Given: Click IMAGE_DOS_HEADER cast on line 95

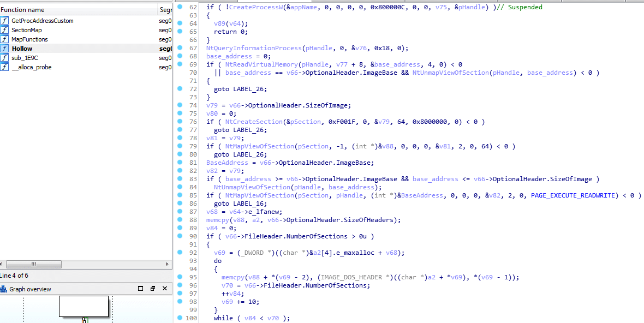Looking at the screenshot, I should (351, 277).
